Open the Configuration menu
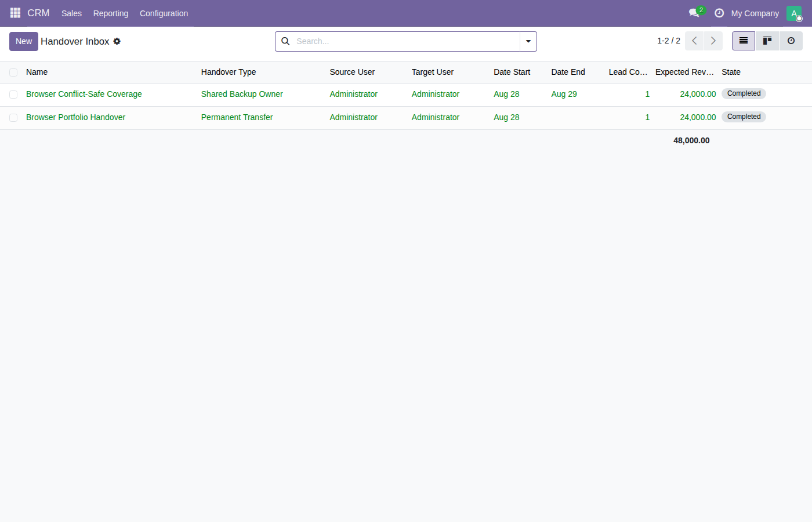Image resolution: width=812 pixels, height=522 pixels. coord(164,13)
